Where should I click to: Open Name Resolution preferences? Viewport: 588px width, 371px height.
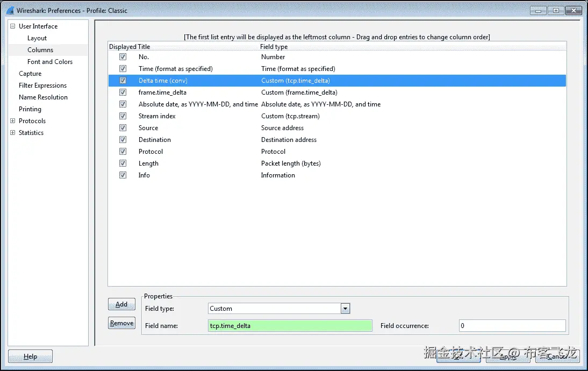point(43,97)
